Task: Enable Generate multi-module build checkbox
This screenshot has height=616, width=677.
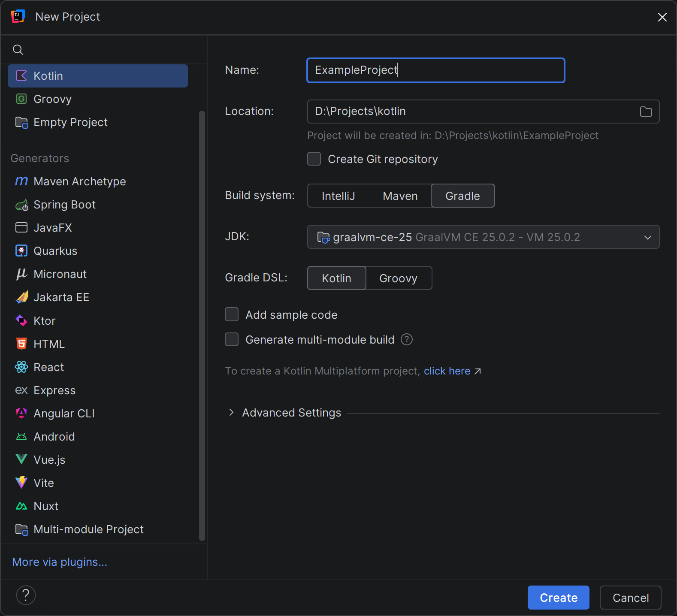Action: click(x=232, y=339)
